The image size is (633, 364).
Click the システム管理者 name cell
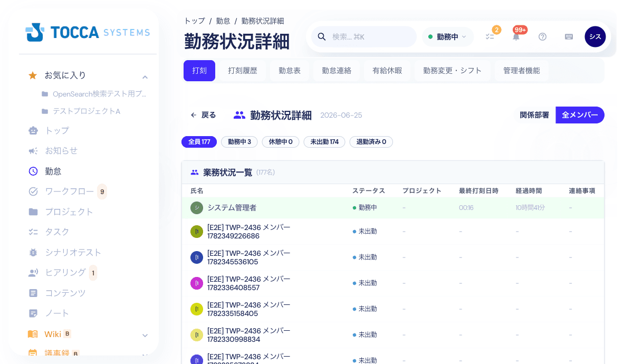(232, 208)
